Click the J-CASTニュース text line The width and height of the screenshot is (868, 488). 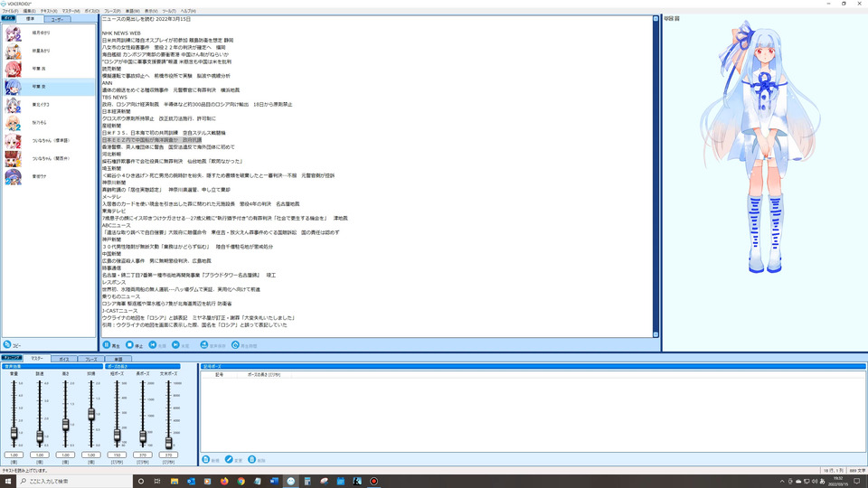click(119, 311)
